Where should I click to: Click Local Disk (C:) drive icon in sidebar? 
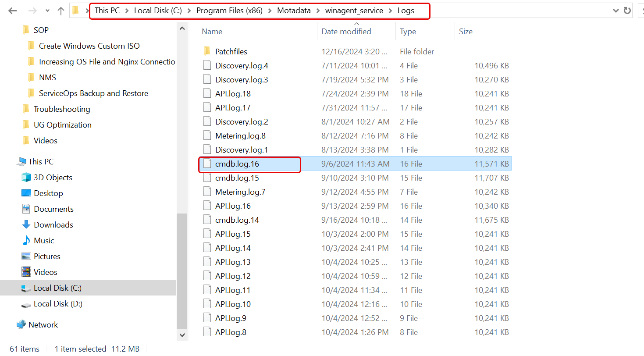click(x=26, y=288)
